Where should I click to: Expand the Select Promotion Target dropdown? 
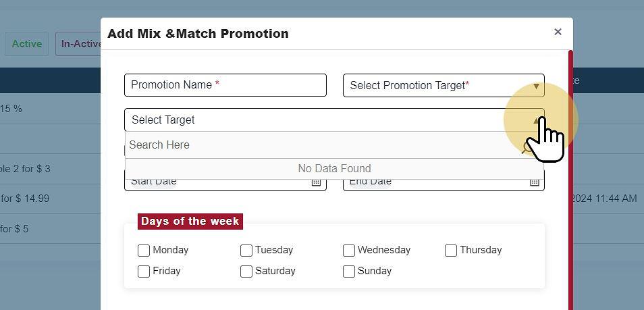[x=444, y=86]
